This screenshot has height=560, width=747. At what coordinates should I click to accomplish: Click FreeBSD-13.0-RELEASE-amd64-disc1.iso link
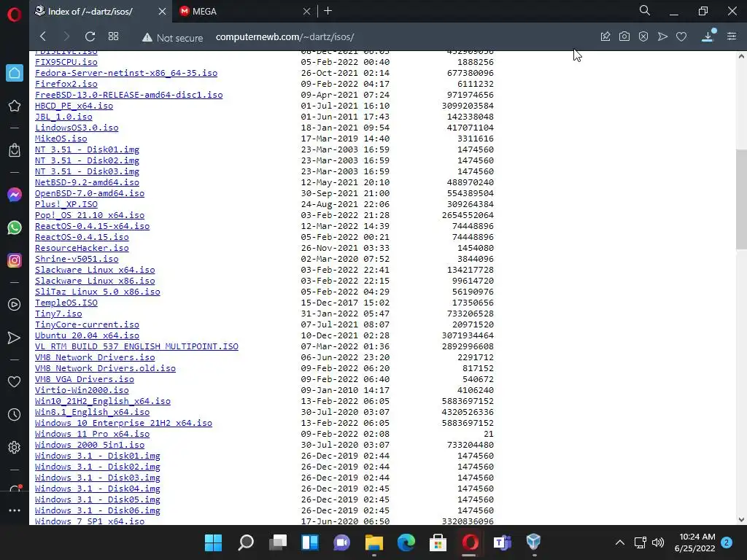128,95
